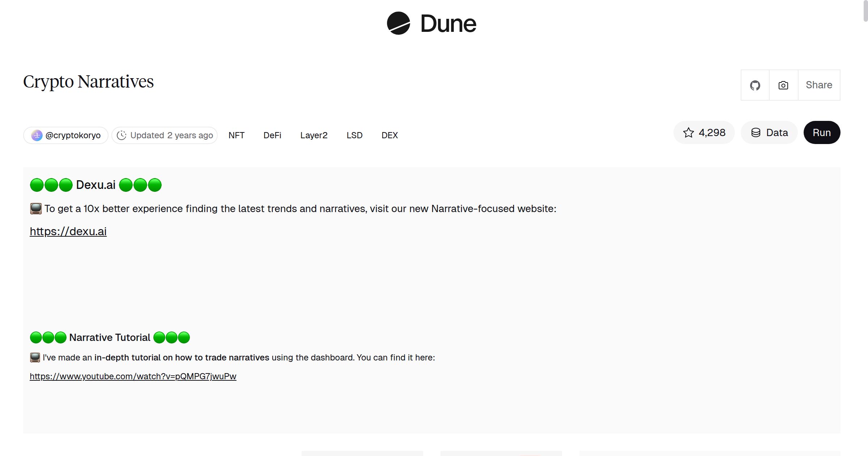
Task: Open the Layer2 tag
Action: (314, 135)
